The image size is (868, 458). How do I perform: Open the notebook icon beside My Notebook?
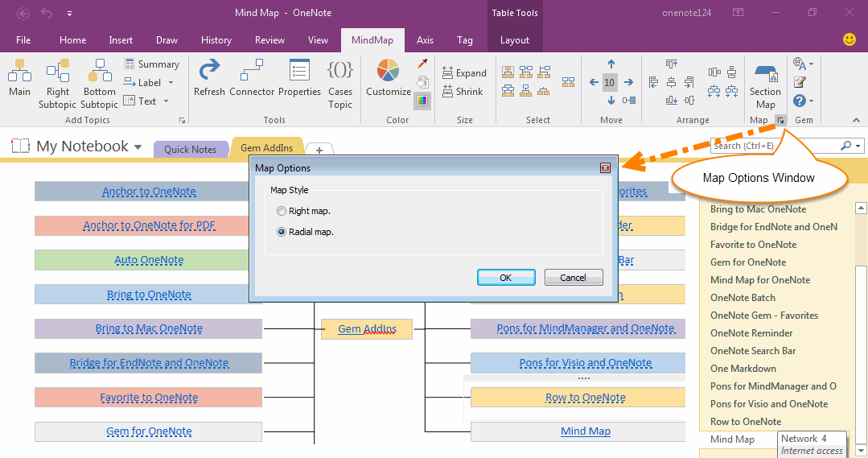20,146
